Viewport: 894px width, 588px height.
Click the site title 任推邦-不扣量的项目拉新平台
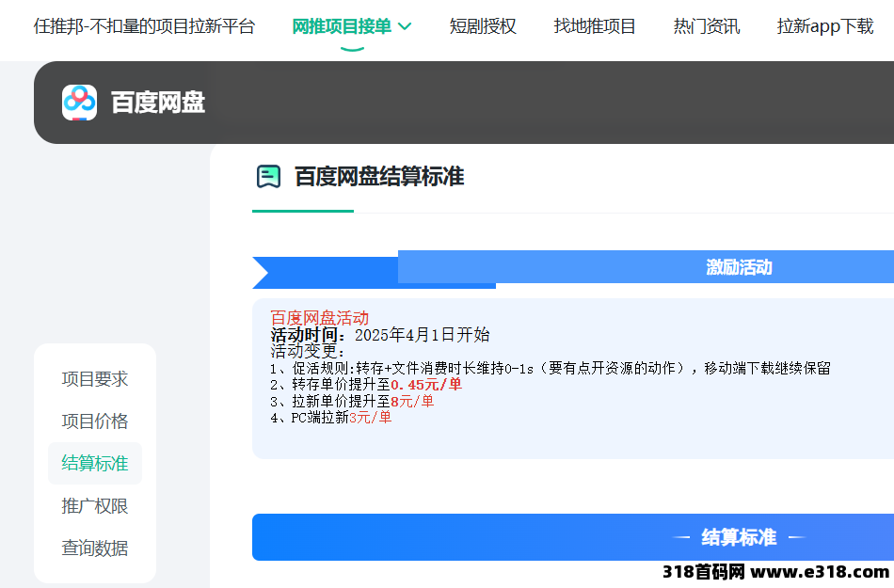click(144, 26)
